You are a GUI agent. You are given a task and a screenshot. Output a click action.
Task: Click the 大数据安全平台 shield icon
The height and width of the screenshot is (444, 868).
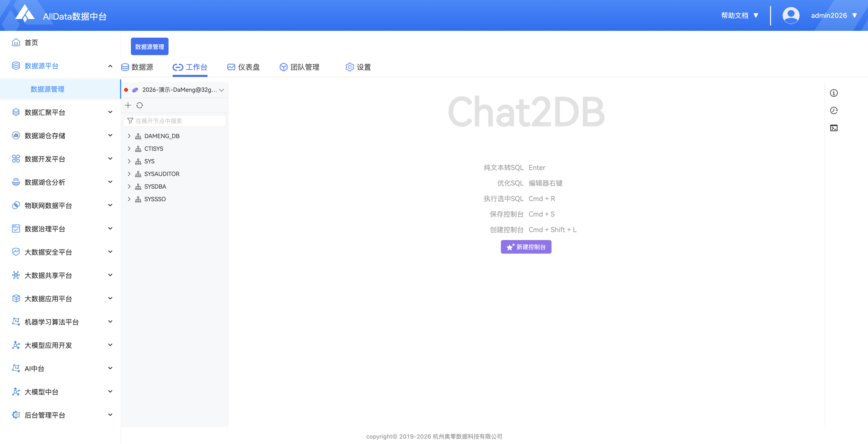[x=16, y=252]
